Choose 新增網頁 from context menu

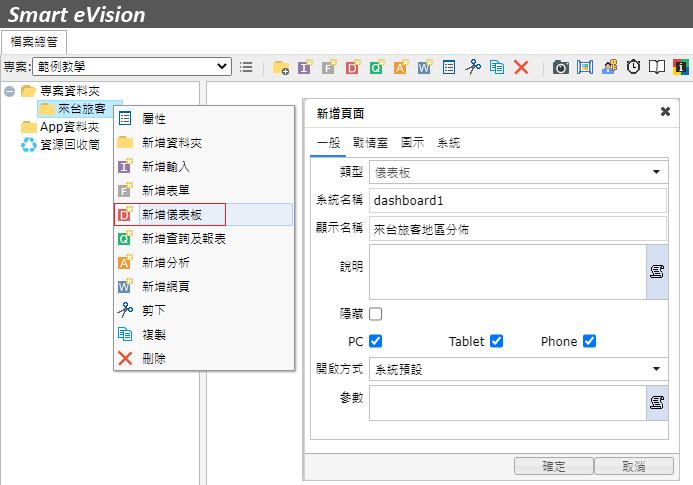tap(204, 286)
